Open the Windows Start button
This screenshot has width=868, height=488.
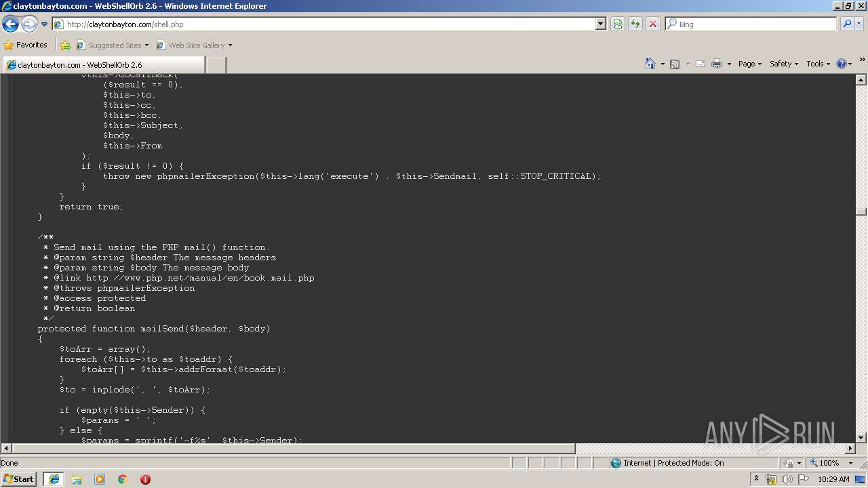click(18, 479)
